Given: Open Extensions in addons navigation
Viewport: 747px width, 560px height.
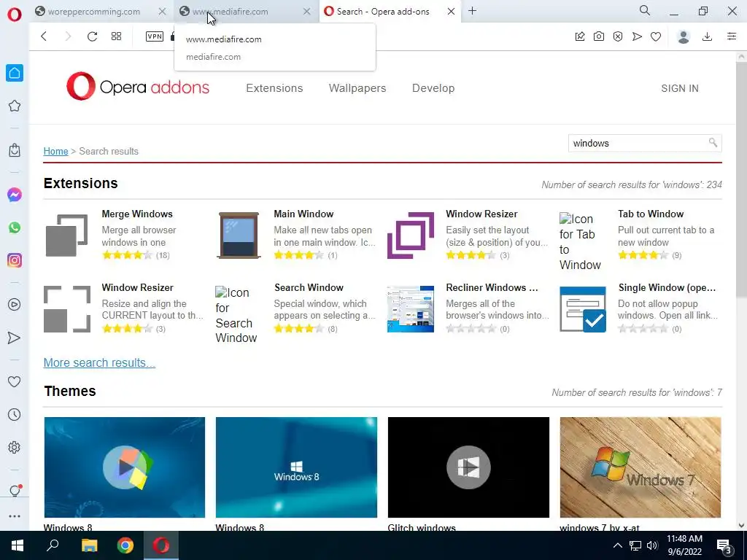Looking at the screenshot, I should [x=274, y=88].
